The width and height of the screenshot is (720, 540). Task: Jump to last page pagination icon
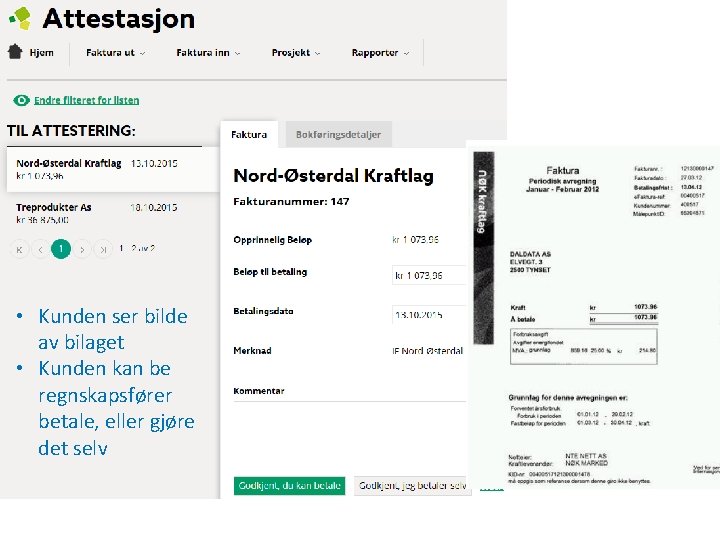pyautogui.click(x=103, y=249)
